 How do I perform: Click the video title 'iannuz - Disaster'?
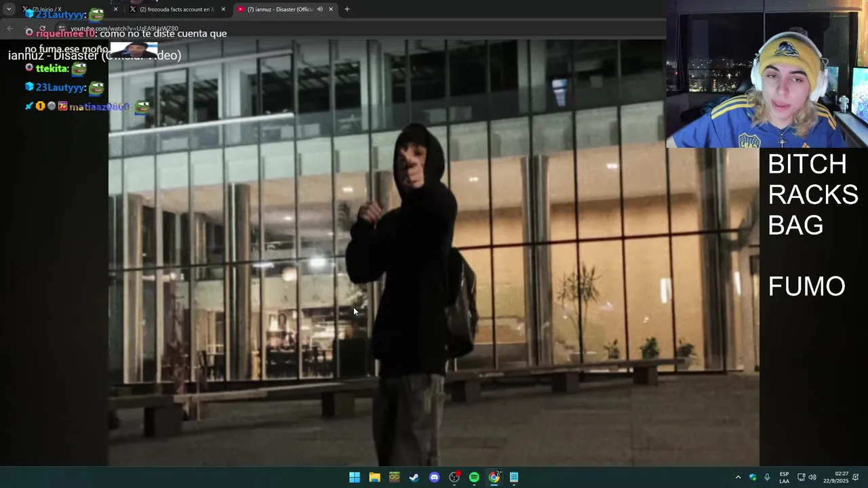coord(94,56)
